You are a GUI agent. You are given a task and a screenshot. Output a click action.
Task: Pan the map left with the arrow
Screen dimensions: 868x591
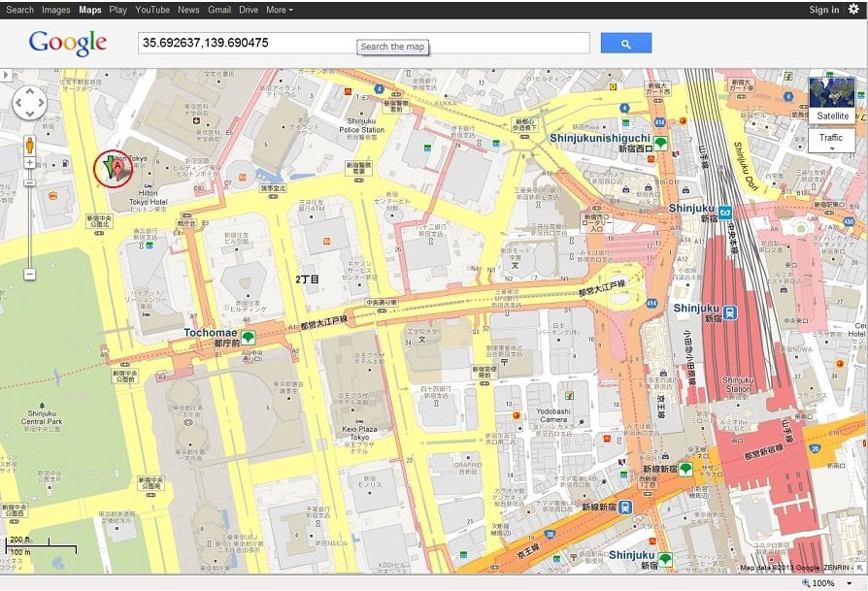[18, 103]
